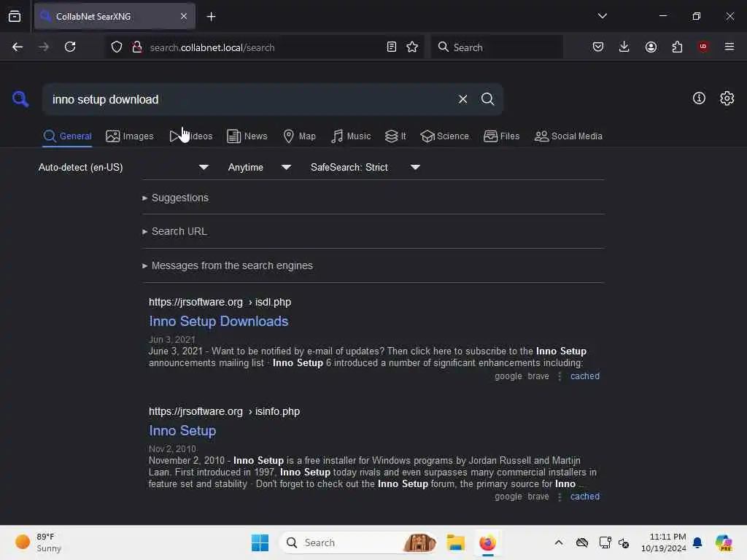
Task: Clear the search query with X
Action: pyautogui.click(x=462, y=99)
